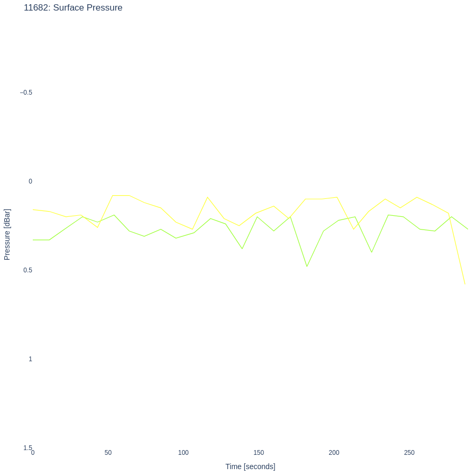This screenshot has height=476, width=476.
Task: Click the 1.5 y-axis tick label
Action: 28,448
